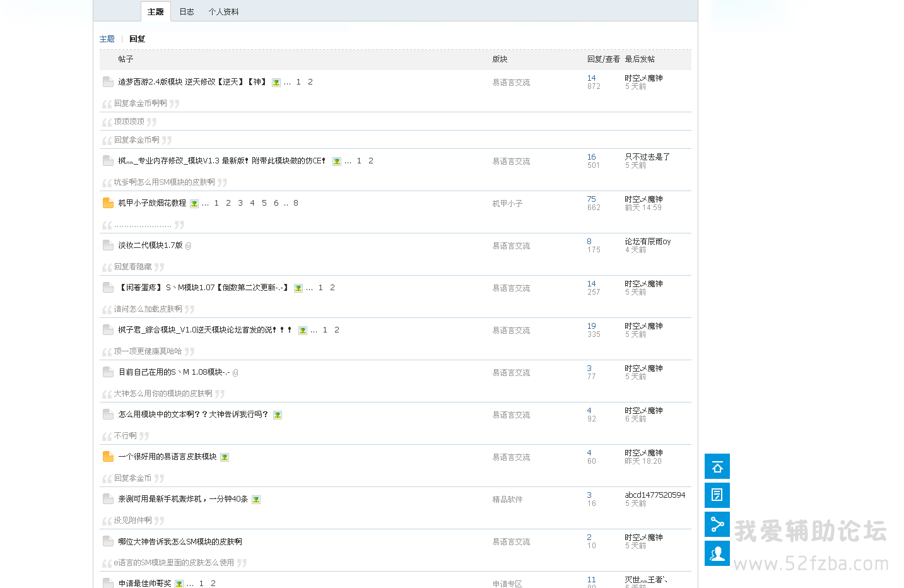Viewport: 904px width, 588px height.
Task: Open thread 哪位大神告诉我怎么SM模块的皮肤啊
Action: tap(180, 541)
